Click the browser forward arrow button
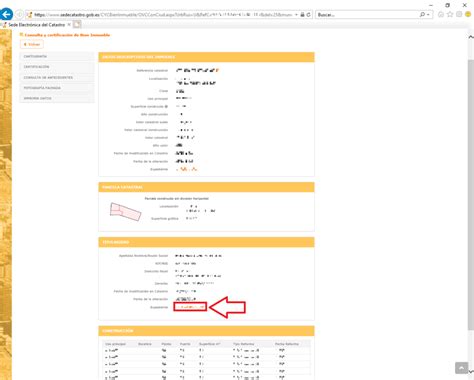The width and height of the screenshot is (474, 380). click(20, 15)
